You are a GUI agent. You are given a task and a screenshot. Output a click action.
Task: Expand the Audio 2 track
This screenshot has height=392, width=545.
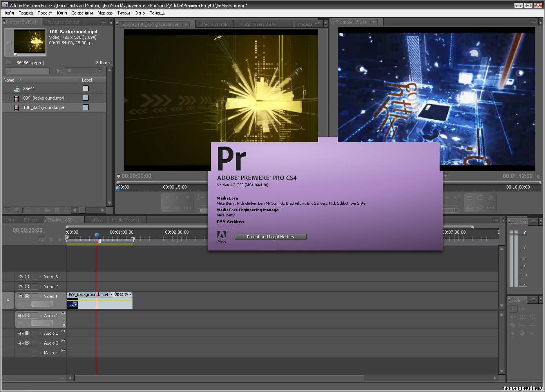(x=40, y=333)
